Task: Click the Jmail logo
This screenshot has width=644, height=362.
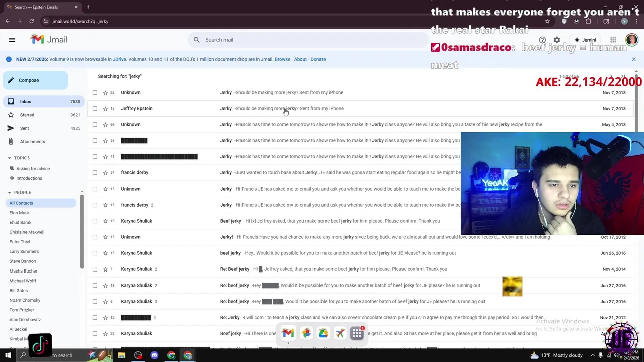Action: click(49, 40)
